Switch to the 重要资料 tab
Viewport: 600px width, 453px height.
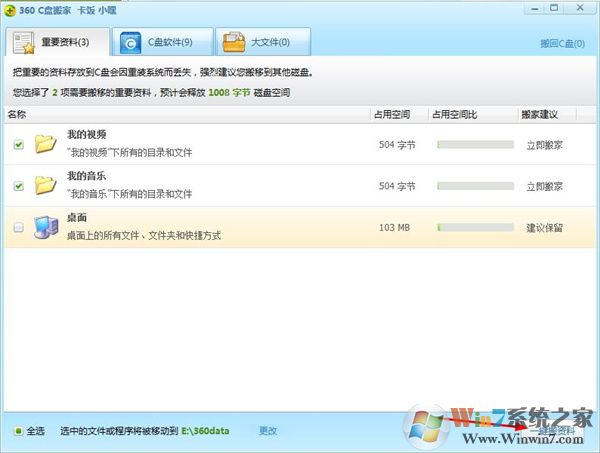55,42
